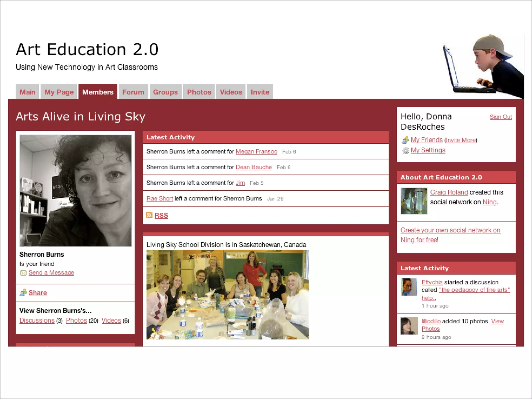The width and height of the screenshot is (532, 399).
Task: Click the Sign Out link
Action: (500, 117)
